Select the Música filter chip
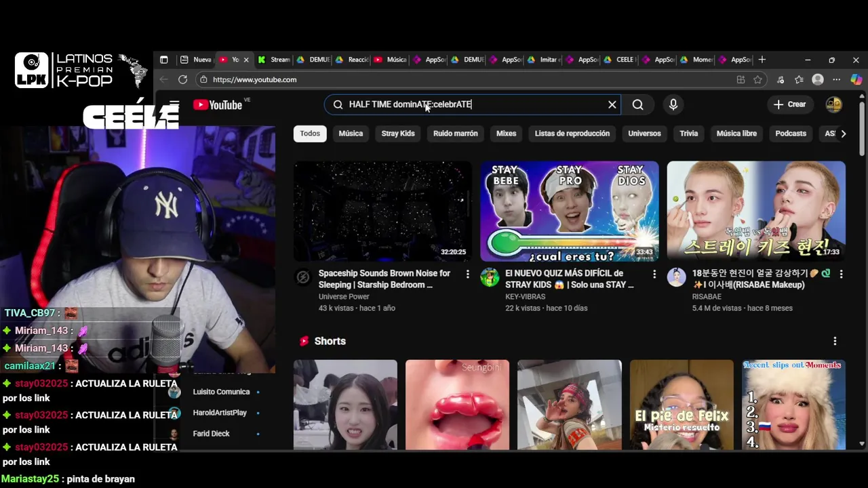This screenshot has width=868, height=488. pos(351,134)
